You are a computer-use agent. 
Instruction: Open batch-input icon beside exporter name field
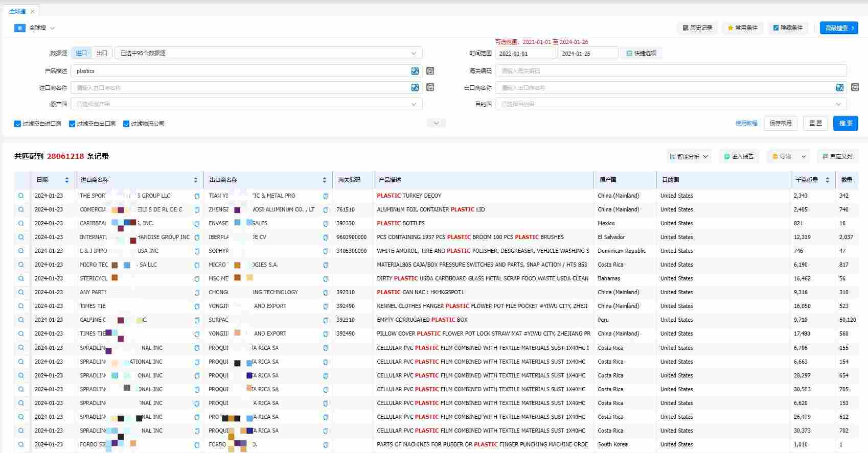(x=855, y=87)
